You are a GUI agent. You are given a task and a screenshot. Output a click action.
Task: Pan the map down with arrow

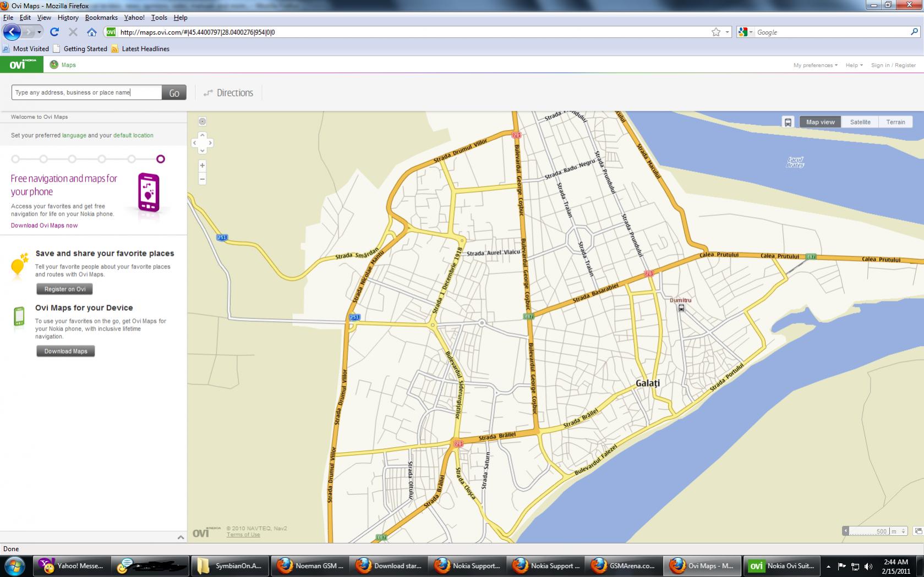pos(202,150)
